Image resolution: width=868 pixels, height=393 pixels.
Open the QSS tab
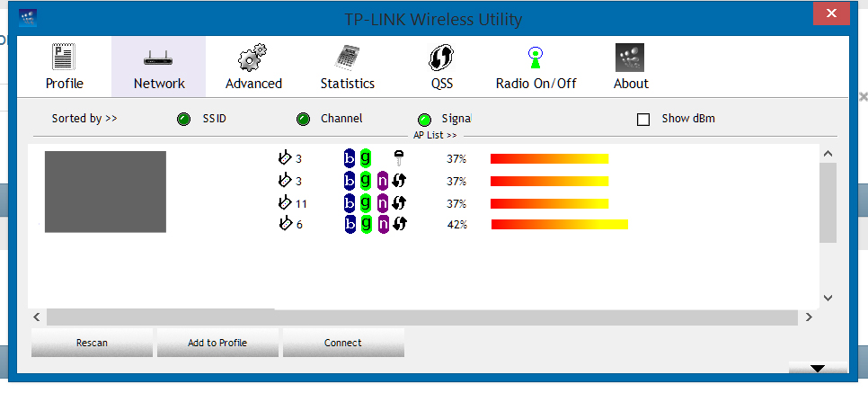(442, 67)
